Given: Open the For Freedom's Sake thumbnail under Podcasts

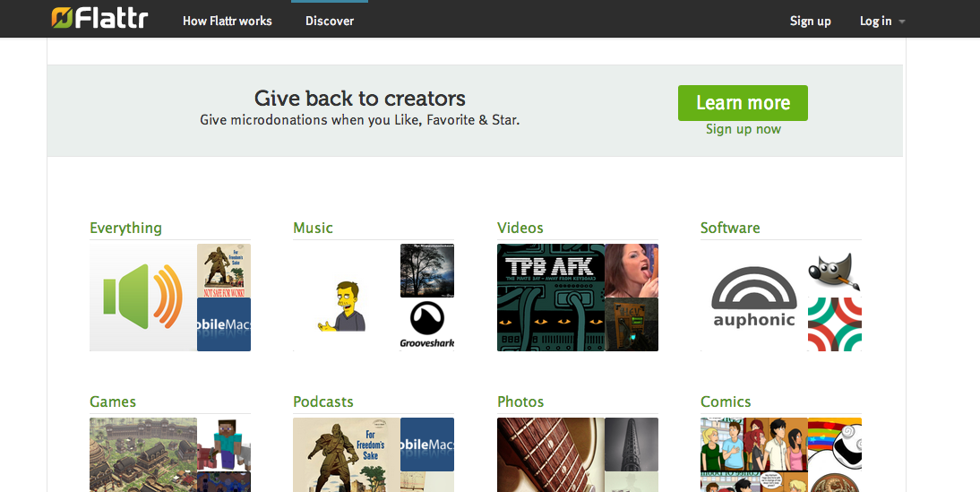Looking at the screenshot, I should [x=347, y=454].
